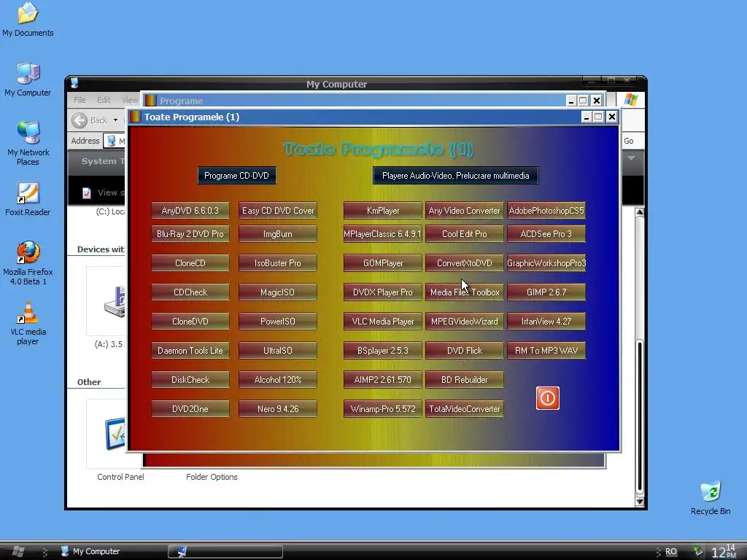Select Alcohol 120%
This screenshot has height=560, width=747.
[x=278, y=379]
